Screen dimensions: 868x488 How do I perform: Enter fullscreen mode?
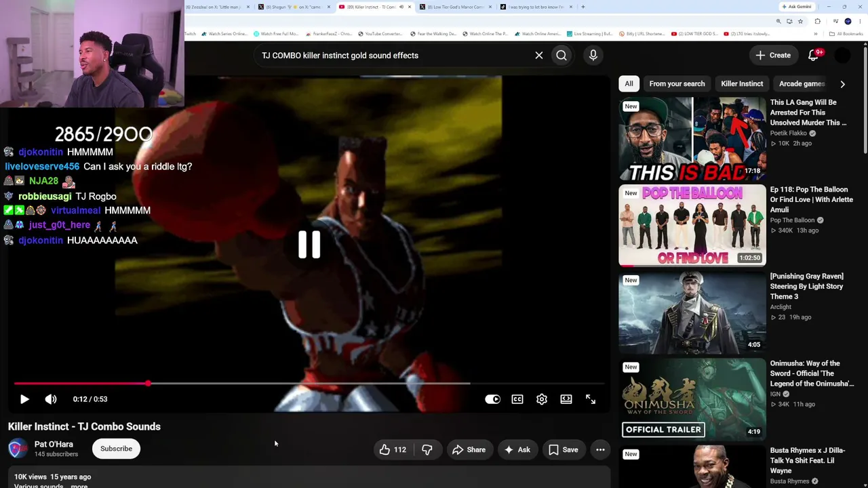(591, 399)
